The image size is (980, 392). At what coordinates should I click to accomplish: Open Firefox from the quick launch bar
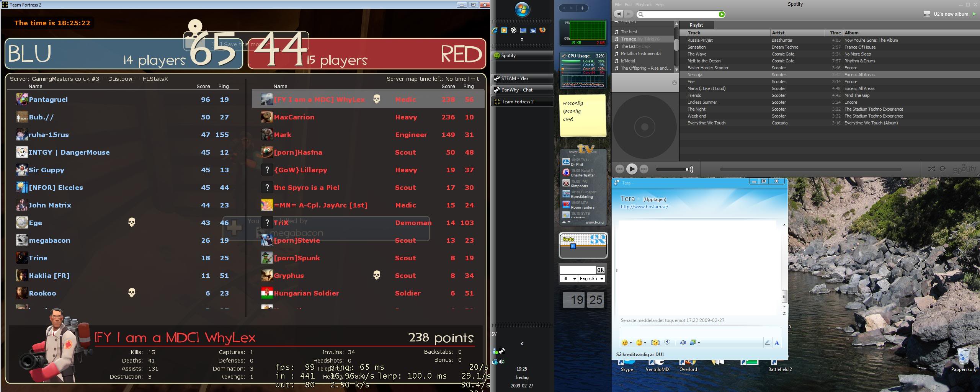[542, 30]
